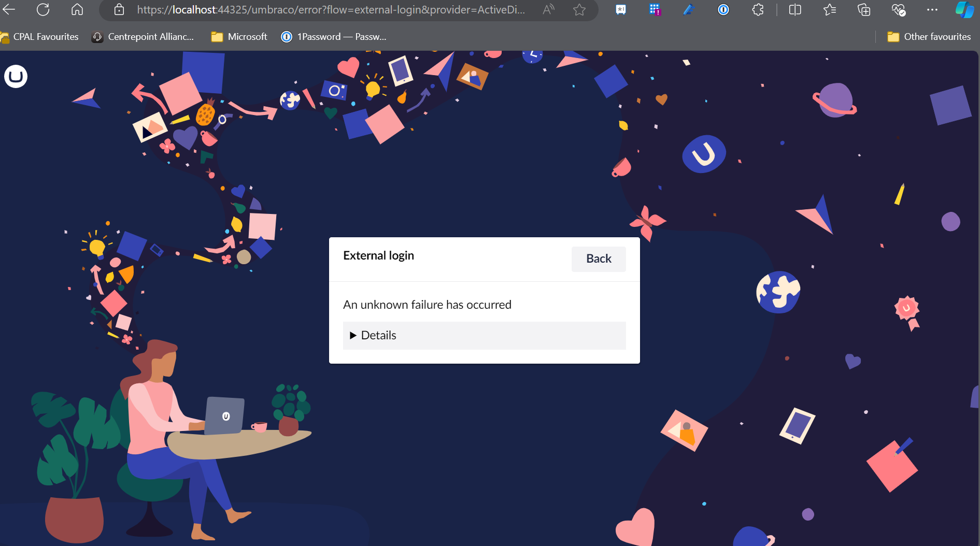Open Other favourites folder

[929, 37]
